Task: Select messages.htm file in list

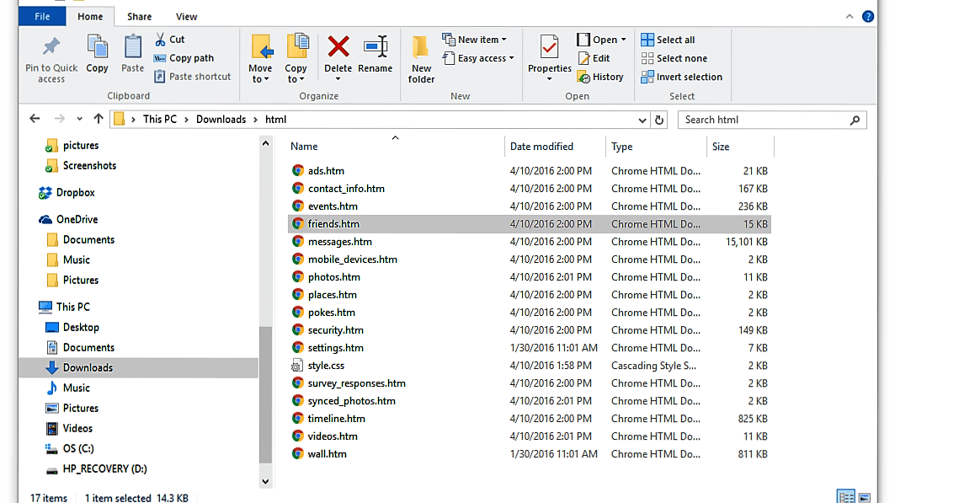Action: pyautogui.click(x=339, y=242)
